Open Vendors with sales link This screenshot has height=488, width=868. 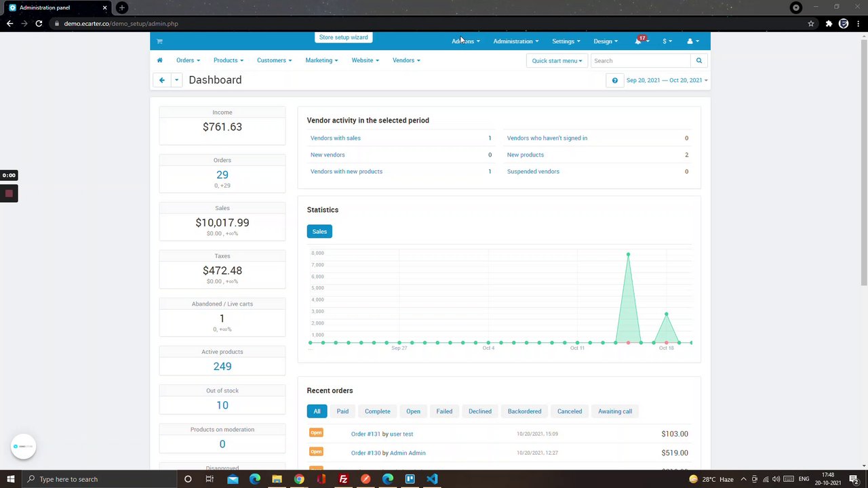pyautogui.click(x=336, y=138)
